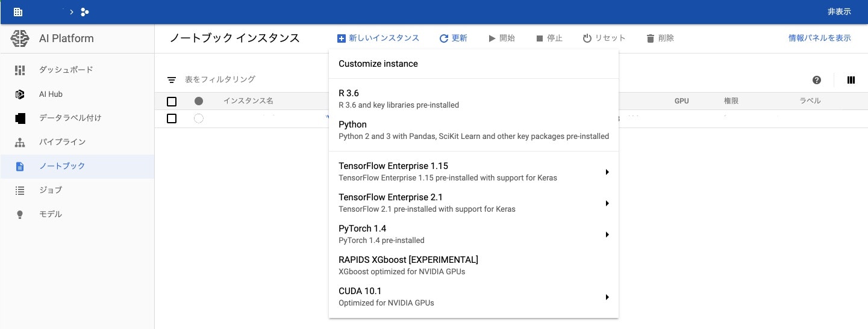Click the organization icon in the top bar
The image size is (868, 329).
click(x=18, y=12)
